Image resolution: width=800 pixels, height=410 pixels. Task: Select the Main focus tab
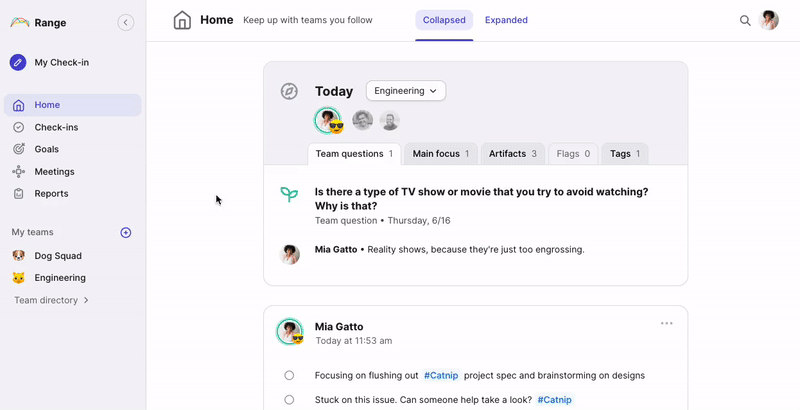(x=441, y=153)
